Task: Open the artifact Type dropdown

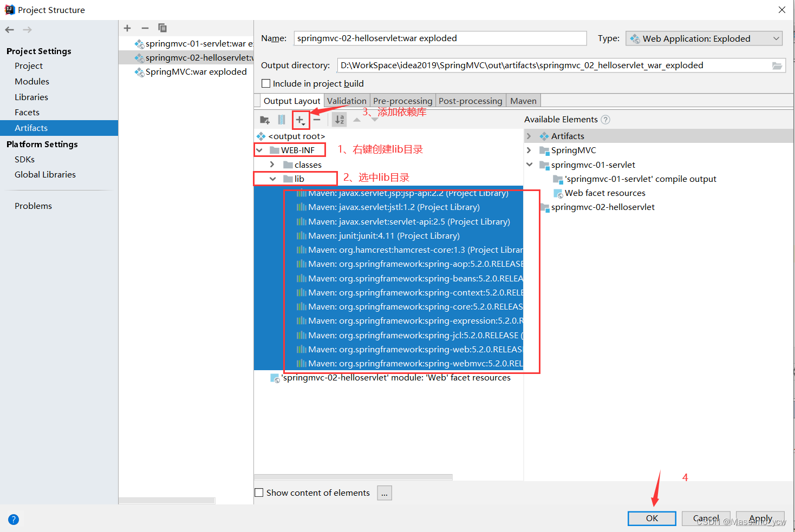Action: [704, 38]
